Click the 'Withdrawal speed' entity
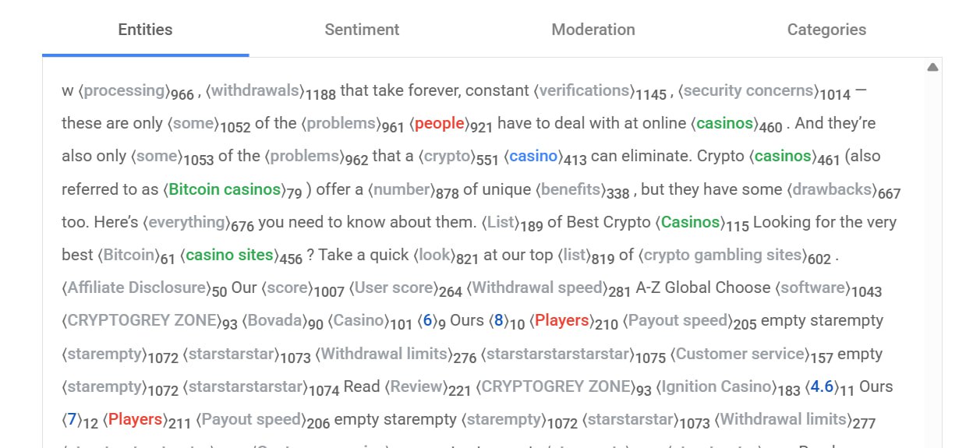980x448 pixels. coord(537,287)
